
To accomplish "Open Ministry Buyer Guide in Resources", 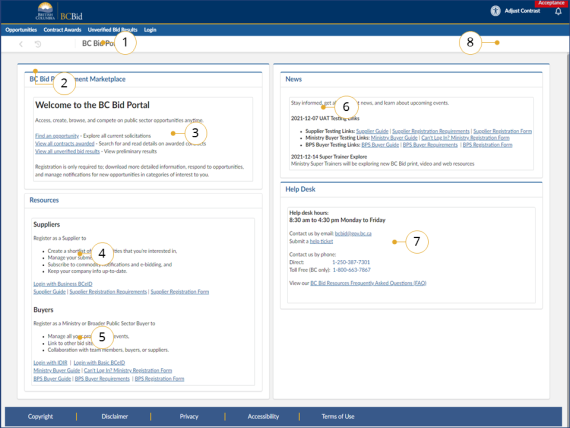I will [x=57, y=370].
